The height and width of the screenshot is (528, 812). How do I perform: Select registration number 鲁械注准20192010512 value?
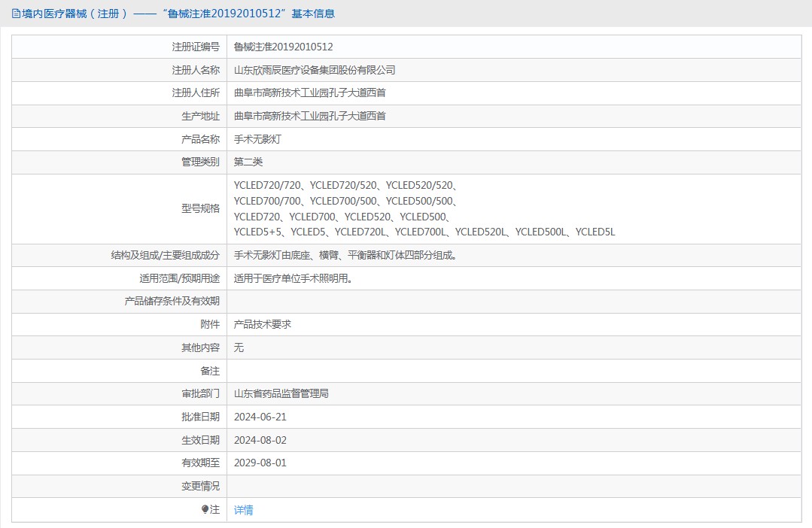point(283,47)
